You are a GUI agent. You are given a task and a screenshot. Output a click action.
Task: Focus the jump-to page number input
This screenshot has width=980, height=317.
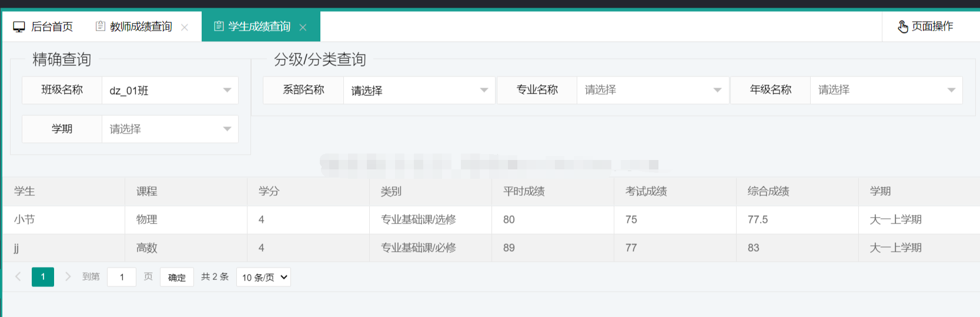click(x=122, y=277)
